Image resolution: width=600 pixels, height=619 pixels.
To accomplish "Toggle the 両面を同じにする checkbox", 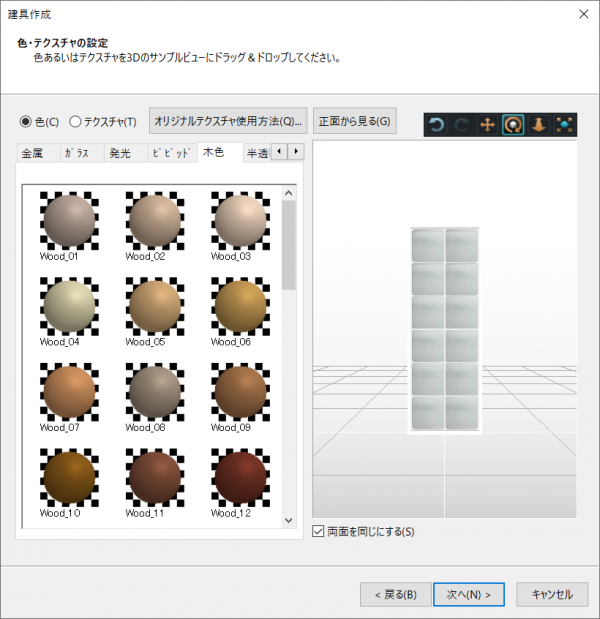I will [319, 531].
